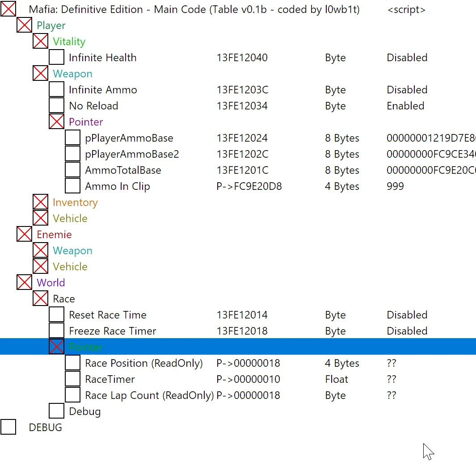Click the Disabled value of Infinite Ammo

coord(407,90)
